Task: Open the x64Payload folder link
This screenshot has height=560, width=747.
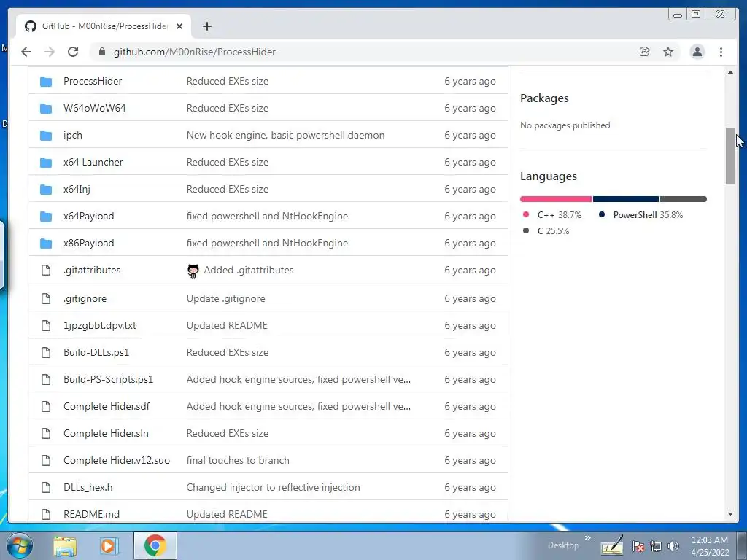Action: 88,216
